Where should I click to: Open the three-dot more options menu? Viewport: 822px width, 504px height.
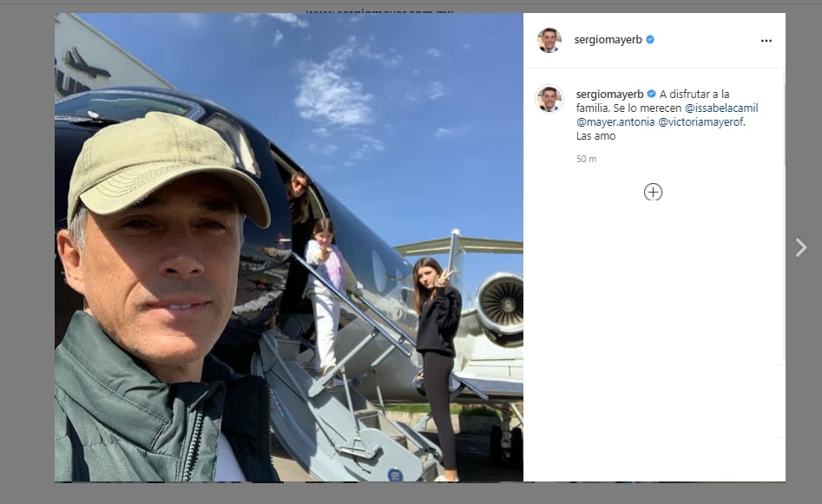click(x=766, y=40)
